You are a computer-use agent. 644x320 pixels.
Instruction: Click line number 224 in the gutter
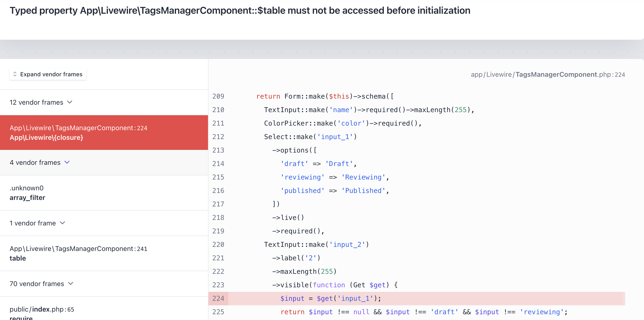tap(218, 299)
